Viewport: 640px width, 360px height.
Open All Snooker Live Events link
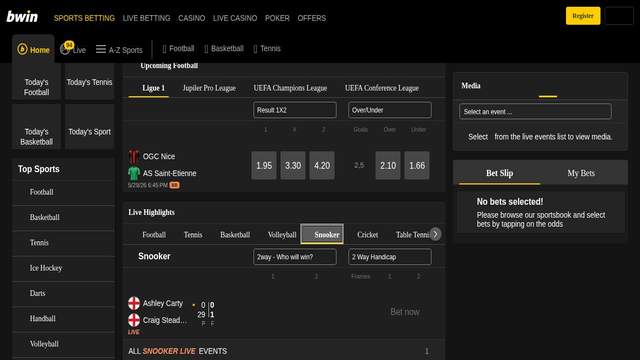[283, 351]
